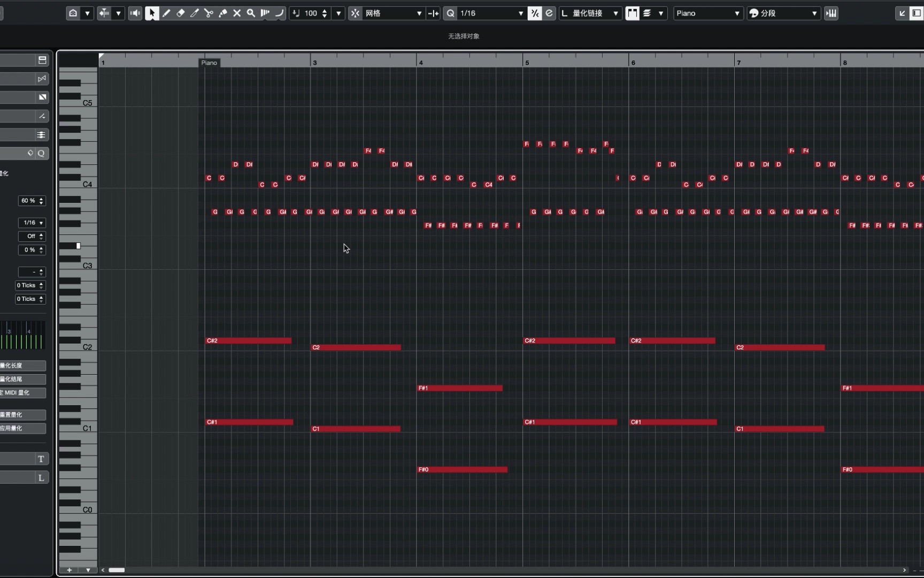This screenshot has height=578, width=924.
Task: Toggle the window layout panel icon
Action: tap(917, 13)
